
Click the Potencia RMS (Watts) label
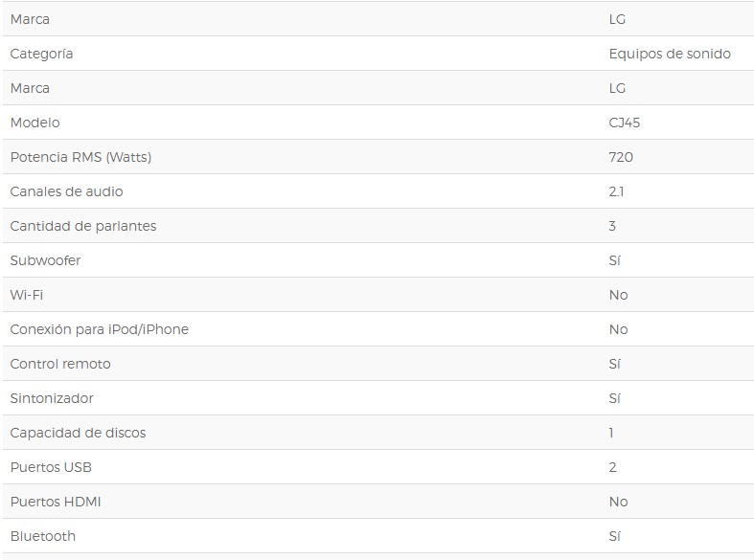(80, 157)
